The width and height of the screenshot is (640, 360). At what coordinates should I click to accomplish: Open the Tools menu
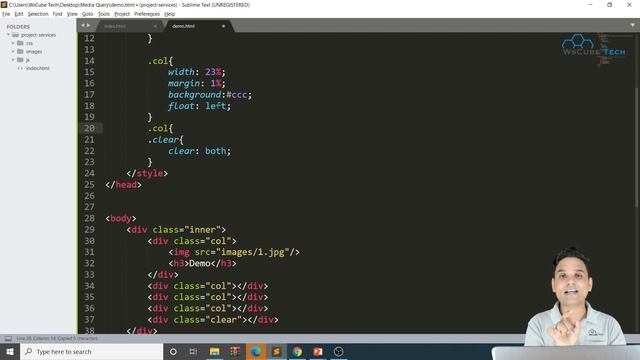tap(104, 14)
